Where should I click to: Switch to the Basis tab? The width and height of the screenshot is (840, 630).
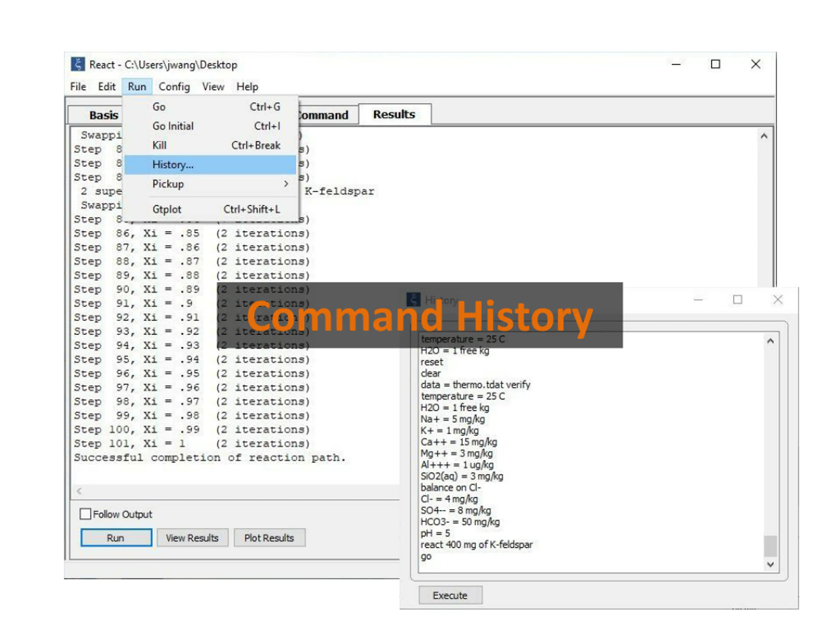(96, 115)
